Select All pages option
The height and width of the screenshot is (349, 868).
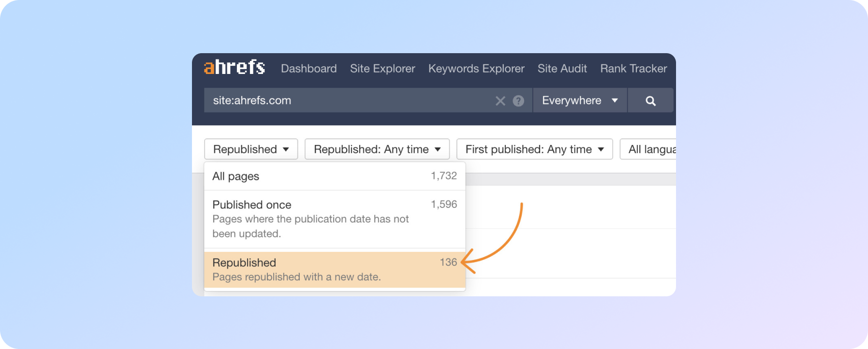tap(335, 176)
